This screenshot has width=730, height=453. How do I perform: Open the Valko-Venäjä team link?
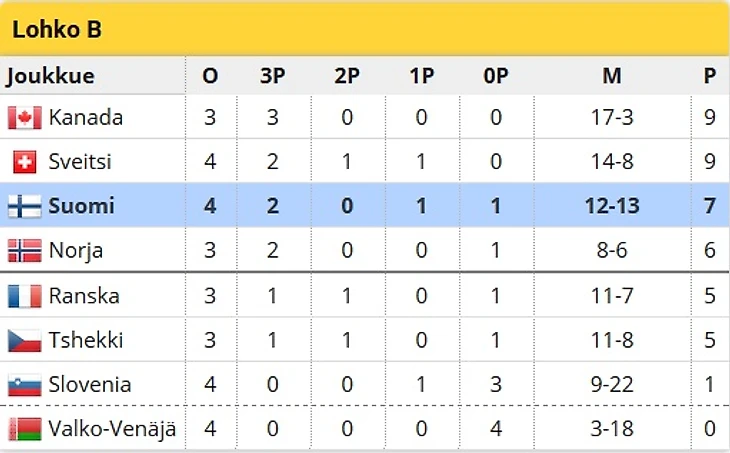(112, 429)
